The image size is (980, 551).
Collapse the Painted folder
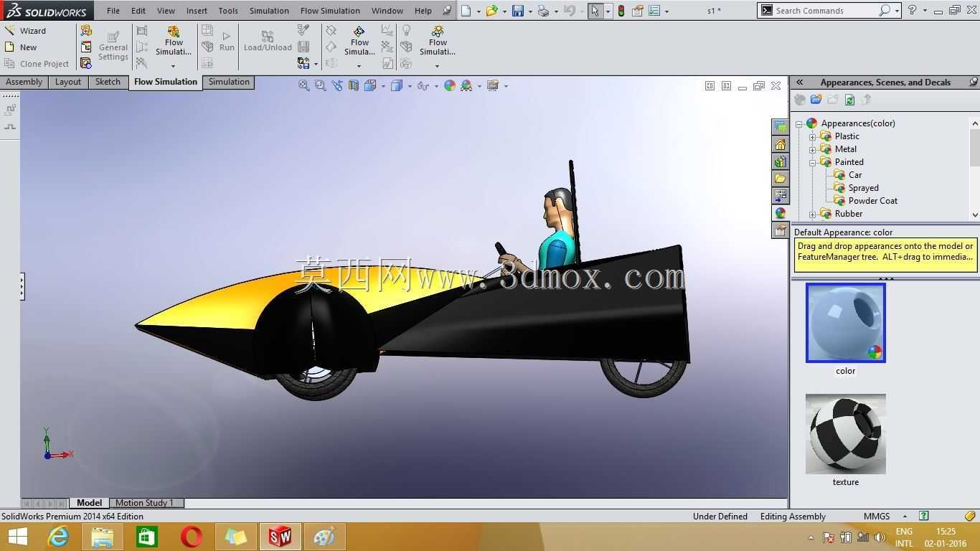[812, 162]
